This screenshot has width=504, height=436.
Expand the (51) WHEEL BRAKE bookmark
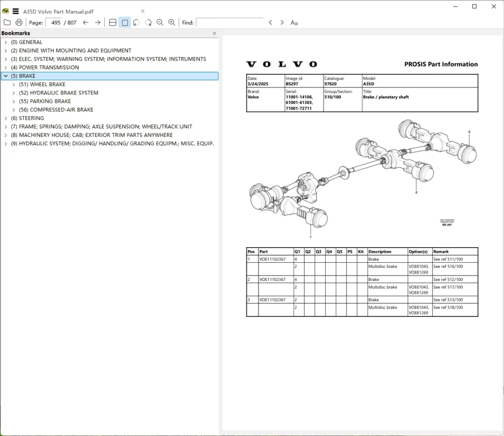coord(13,85)
